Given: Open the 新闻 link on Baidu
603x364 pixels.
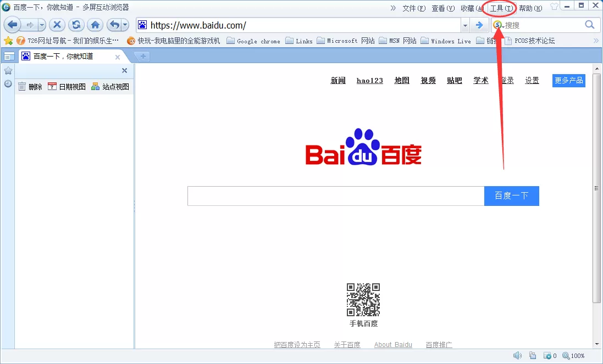Looking at the screenshot, I should point(338,80).
